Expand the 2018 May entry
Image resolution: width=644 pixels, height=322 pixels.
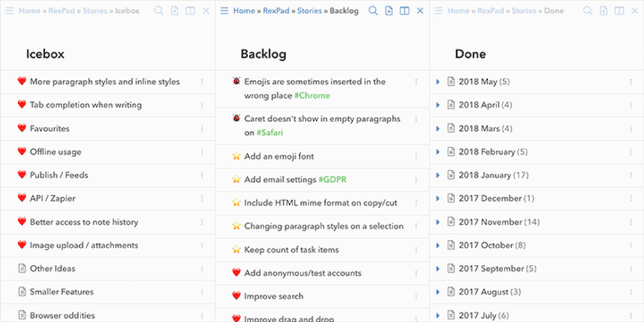[437, 82]
